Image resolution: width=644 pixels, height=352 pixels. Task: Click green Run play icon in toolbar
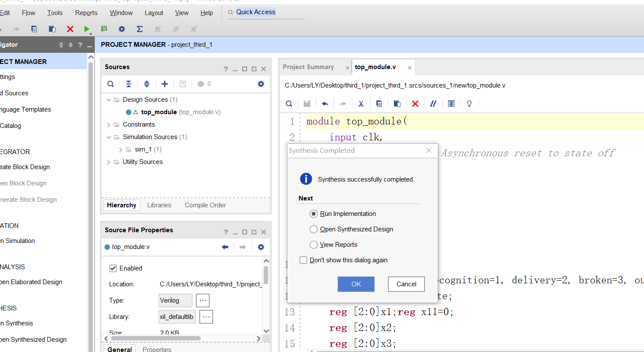pos(87,29)
